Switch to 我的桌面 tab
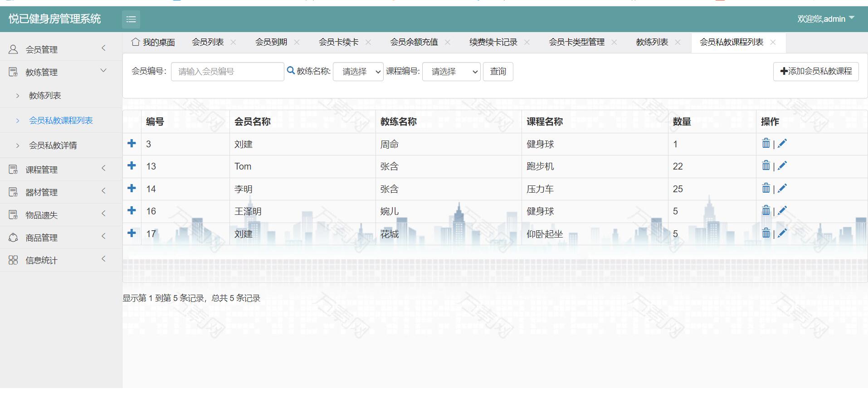This screenshot has width=868, height=403. click(x=153, y=42)
